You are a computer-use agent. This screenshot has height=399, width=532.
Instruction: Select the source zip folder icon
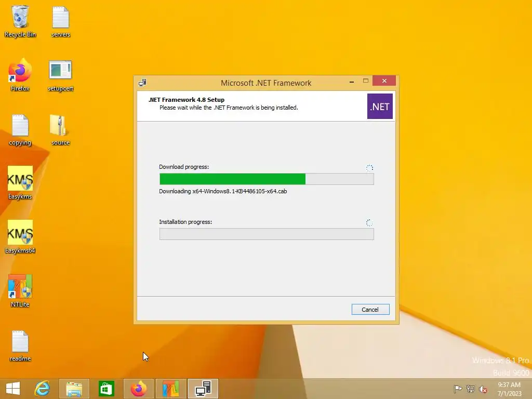[x=60, y=129]
